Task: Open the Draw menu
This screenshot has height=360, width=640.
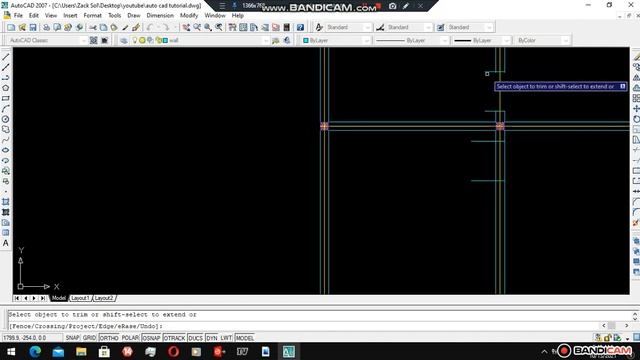Action: tap(134, 16)
